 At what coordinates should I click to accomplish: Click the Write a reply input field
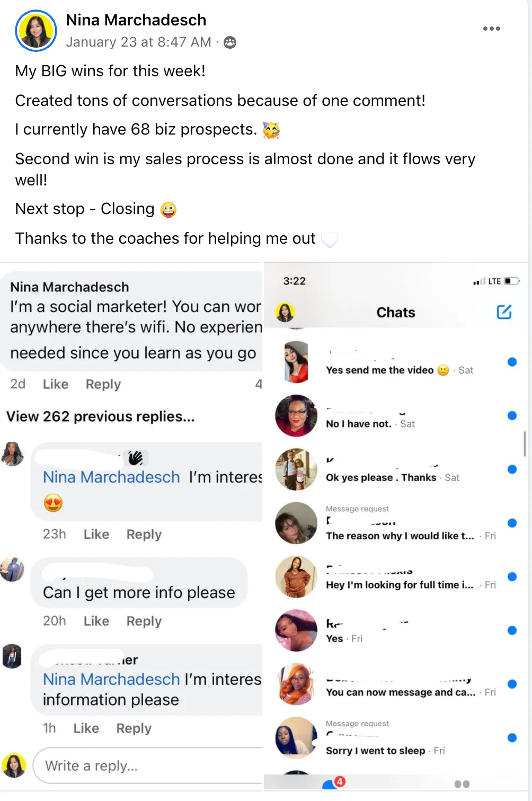click(x=148, y=766)
